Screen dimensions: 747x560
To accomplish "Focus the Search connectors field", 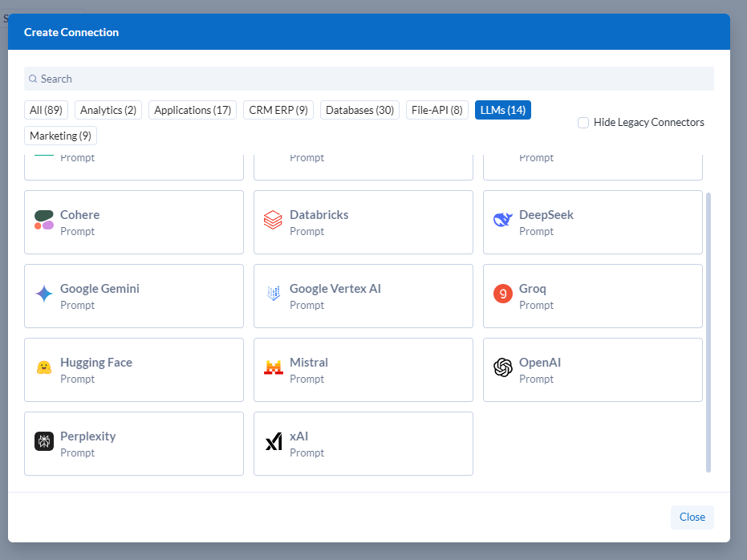I will pyautogui.click(x=369, y=79).
